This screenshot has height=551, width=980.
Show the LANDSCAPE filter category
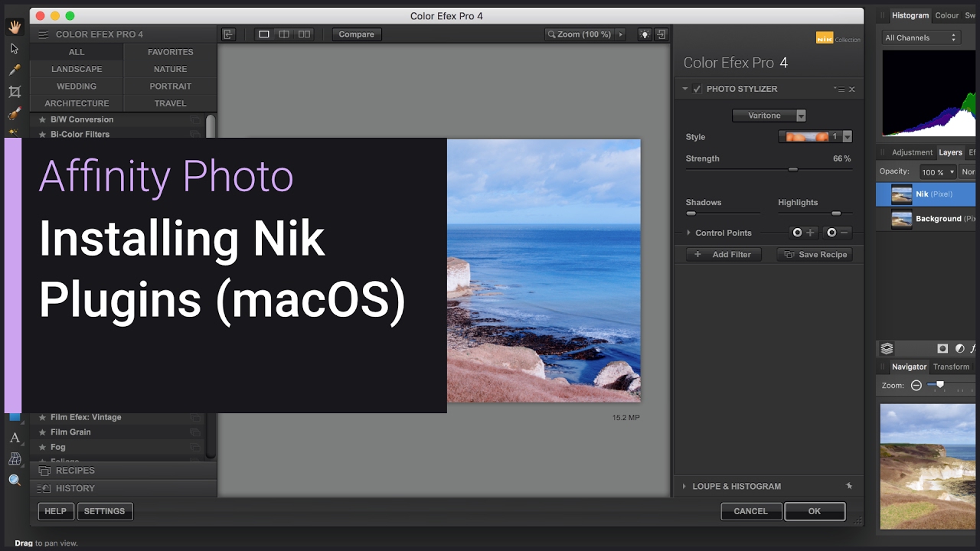77,69
